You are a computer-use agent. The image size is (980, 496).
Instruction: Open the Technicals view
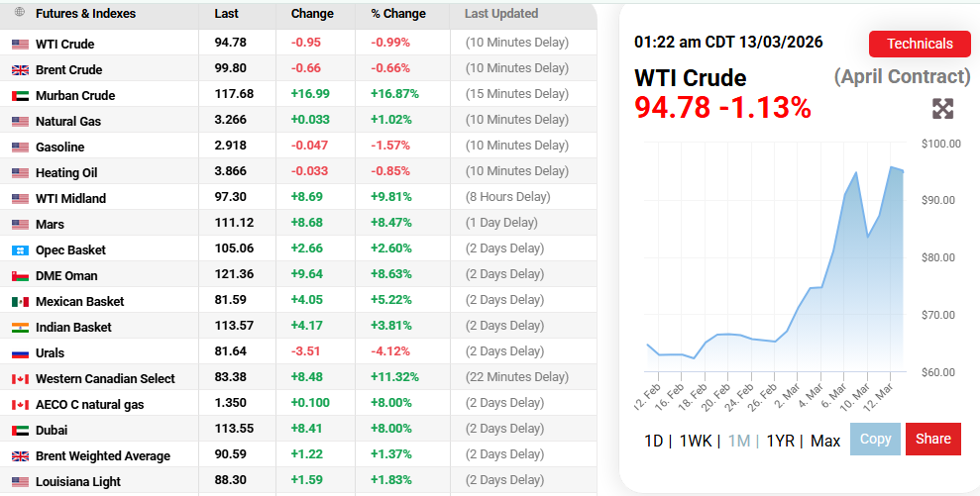[x=920, y=44]
